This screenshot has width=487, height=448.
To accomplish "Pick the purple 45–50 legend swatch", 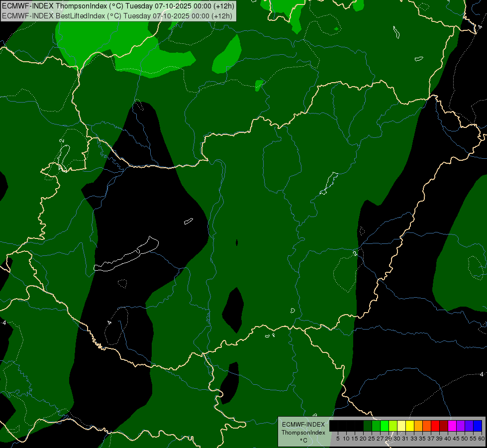I will [461, 426].
